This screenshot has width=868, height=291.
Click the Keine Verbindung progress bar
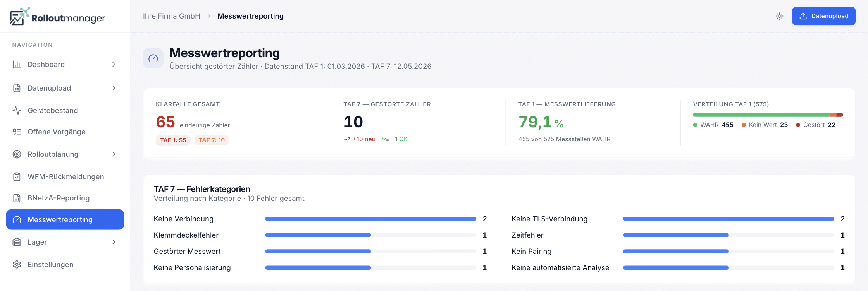[370, 219]
